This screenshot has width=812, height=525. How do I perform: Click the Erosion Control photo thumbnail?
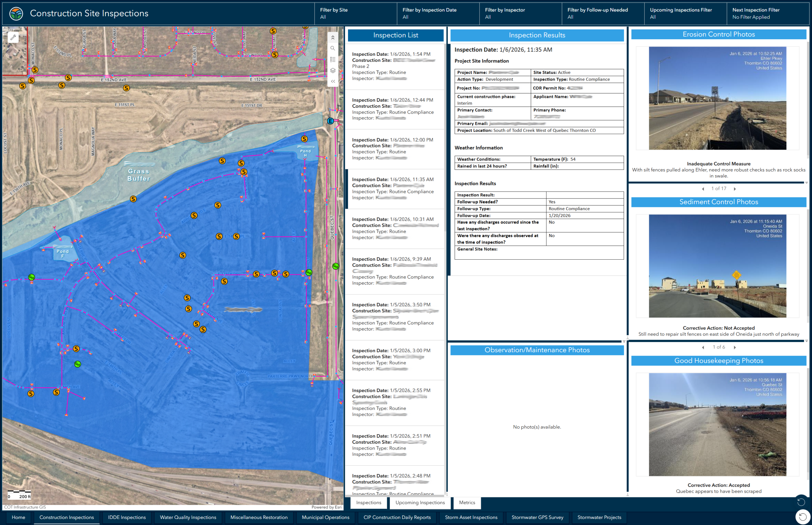[x=717, y=99]
